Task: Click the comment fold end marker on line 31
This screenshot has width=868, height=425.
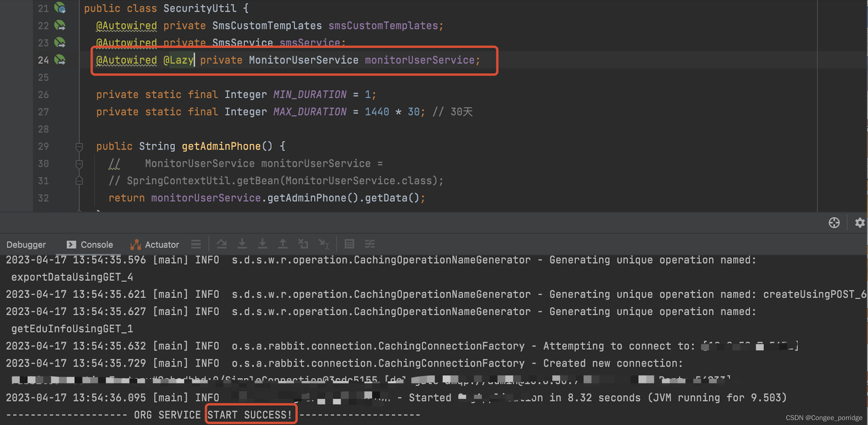Action: (79, 181)
